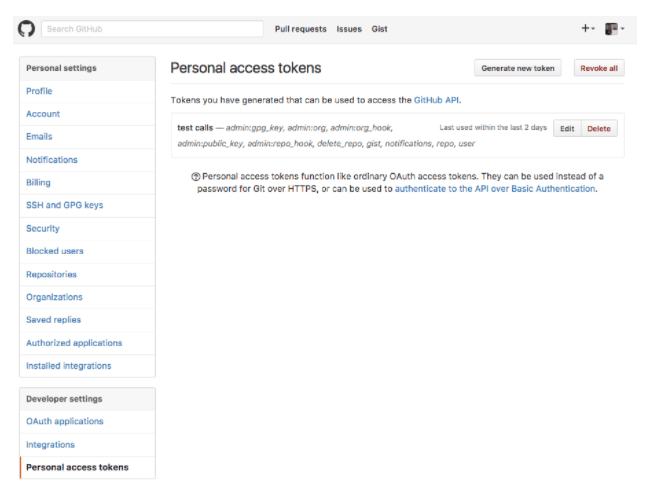
Task: Click the GitHub Octocat logo
Action: (x=26, y=29)
